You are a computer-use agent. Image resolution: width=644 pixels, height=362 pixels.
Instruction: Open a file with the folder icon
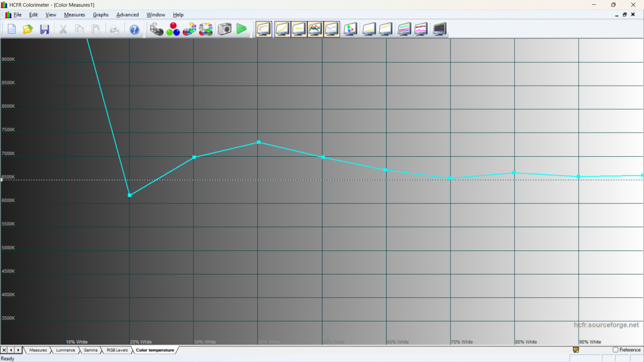point(28,29)
